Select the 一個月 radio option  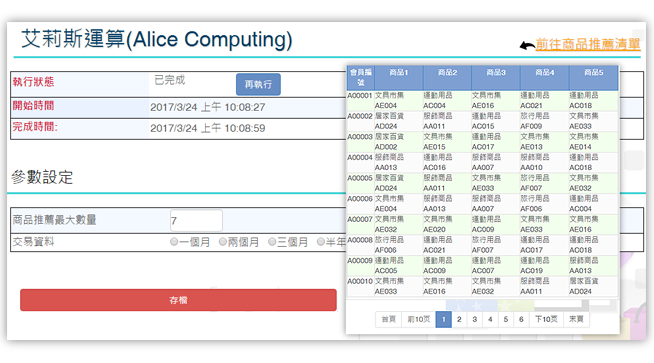pos(174,242)
